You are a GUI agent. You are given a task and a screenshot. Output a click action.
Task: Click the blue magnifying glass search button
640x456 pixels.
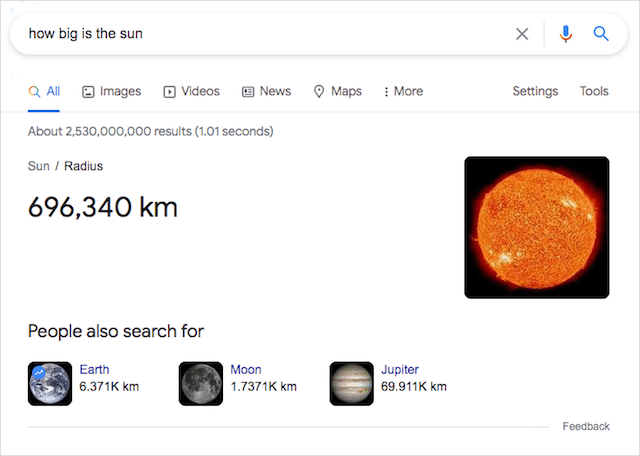[x=601, y=34]
